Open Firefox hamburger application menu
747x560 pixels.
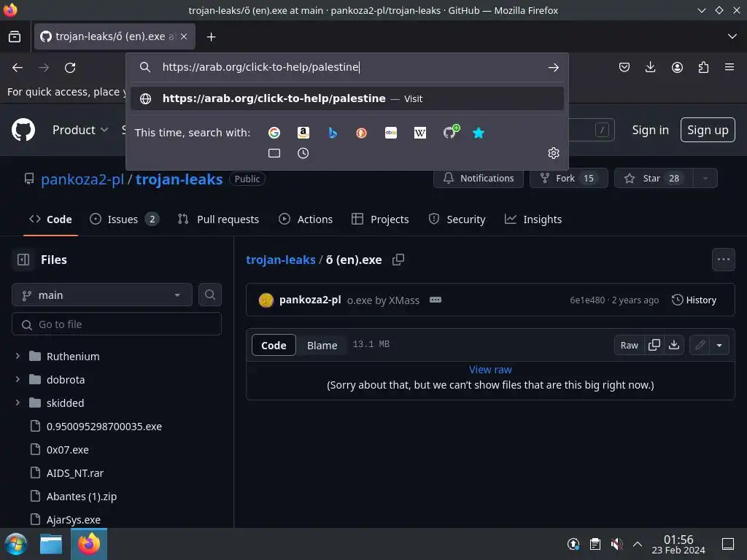click(x=729, y=67)
